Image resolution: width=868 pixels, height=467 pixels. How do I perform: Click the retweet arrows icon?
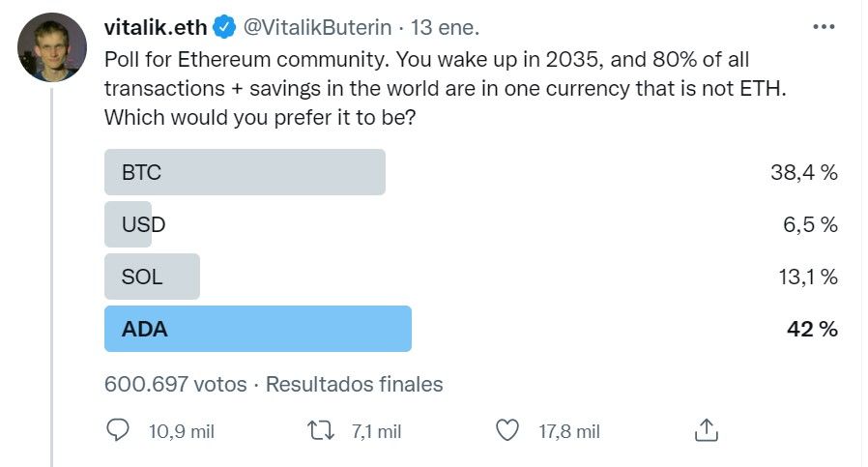click(321, 430)
